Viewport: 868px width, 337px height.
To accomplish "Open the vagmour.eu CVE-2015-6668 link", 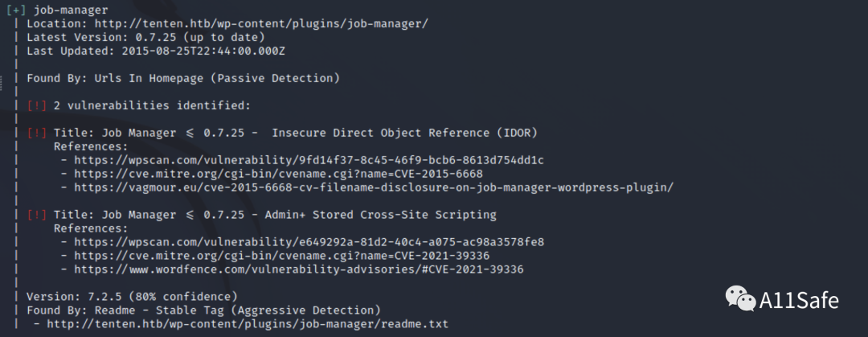I will pyautogui.click(x=374, y=187).
